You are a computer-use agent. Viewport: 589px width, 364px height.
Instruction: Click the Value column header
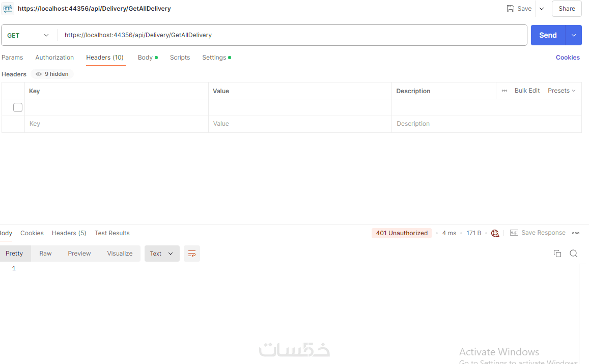pos(221,91)
